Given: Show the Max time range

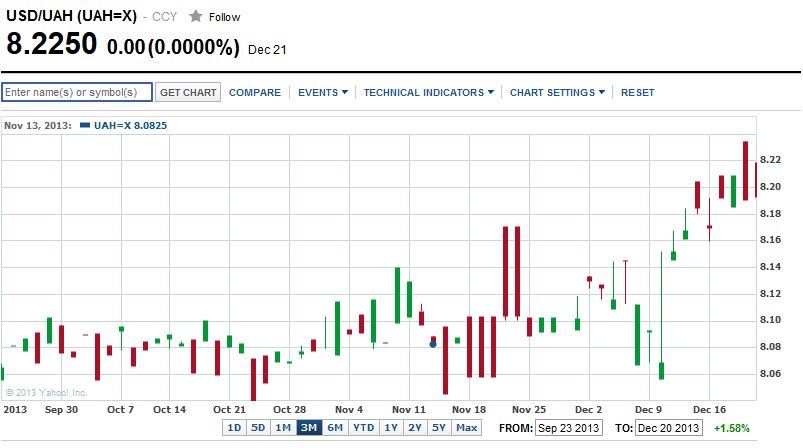Looking at the screenshot, I should click(x=467, y=428).
